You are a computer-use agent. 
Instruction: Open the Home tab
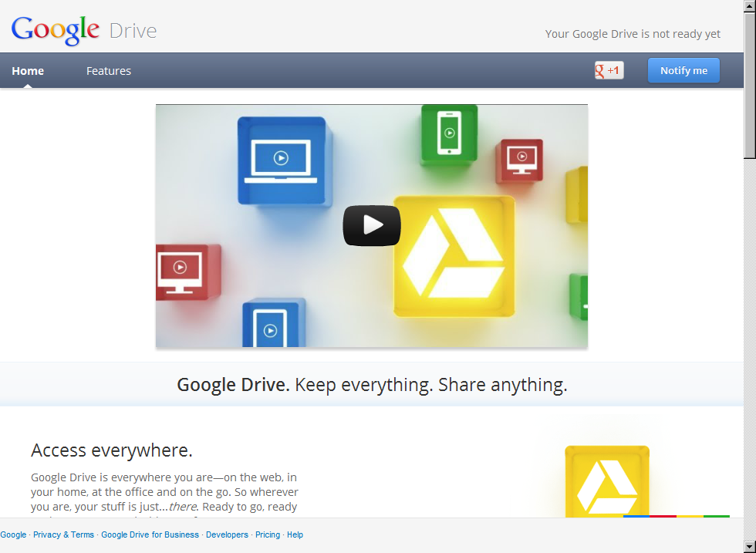click(28, 71)
